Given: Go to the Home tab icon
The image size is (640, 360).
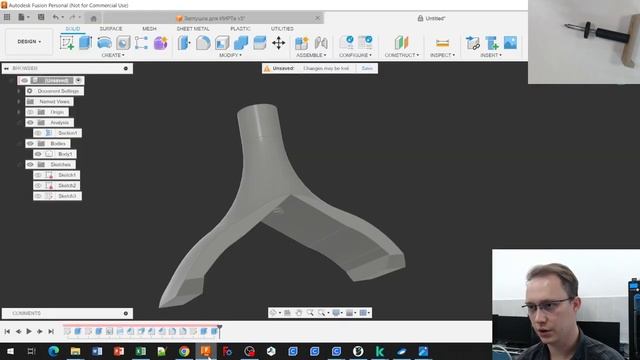Looking at the screenshot, I should coord(93,18).
